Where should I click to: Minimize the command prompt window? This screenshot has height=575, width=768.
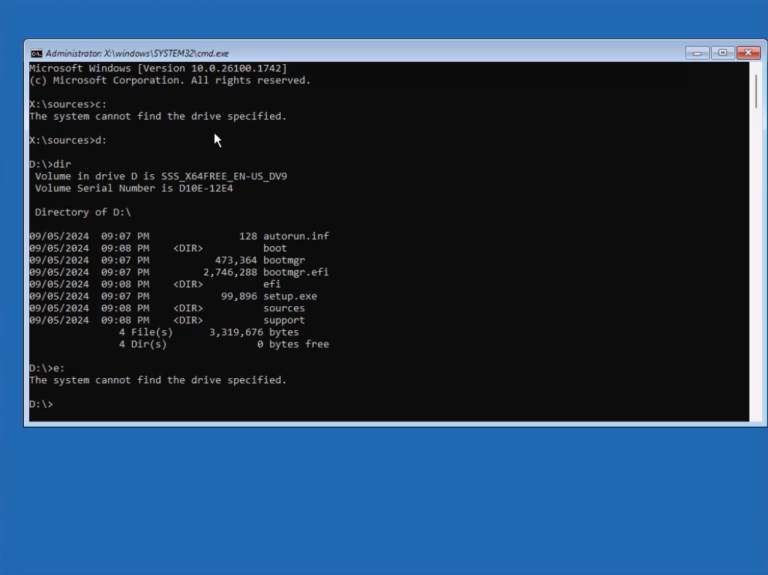pyautogui.click(x=697, y=53)
